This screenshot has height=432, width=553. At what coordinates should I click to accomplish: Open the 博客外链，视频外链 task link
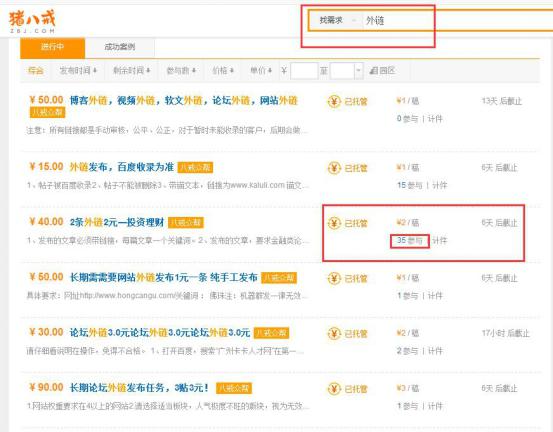(x=184, y=101)
